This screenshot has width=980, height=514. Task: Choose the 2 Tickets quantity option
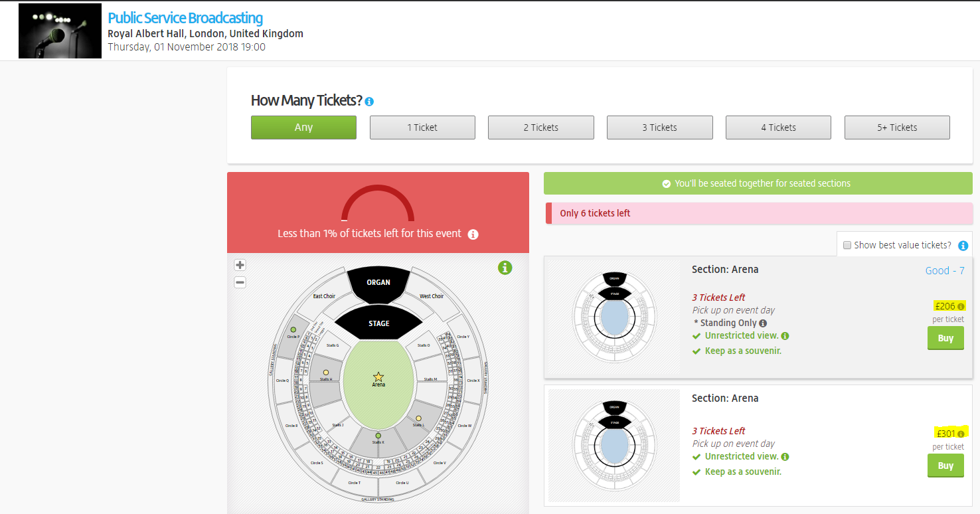(540, 128)
